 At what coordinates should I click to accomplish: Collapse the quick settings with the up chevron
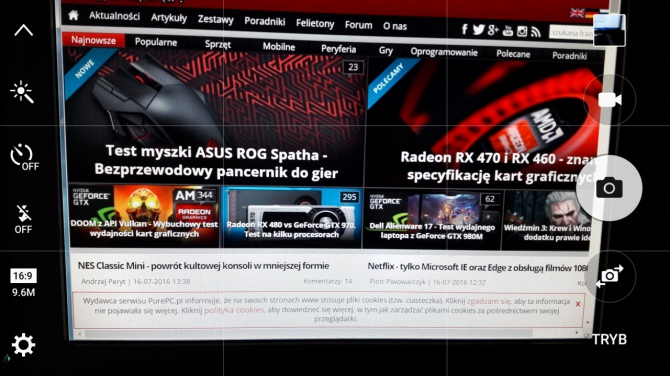24,30
